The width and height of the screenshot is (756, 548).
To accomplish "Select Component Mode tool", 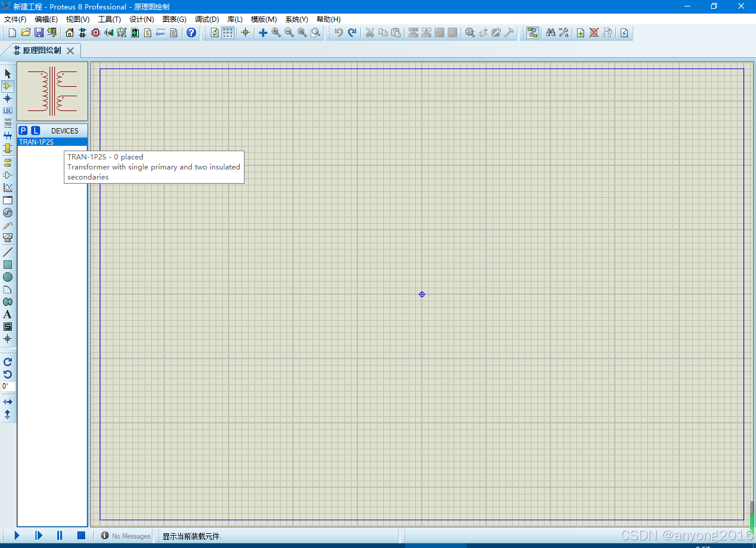I will (8, 86).
